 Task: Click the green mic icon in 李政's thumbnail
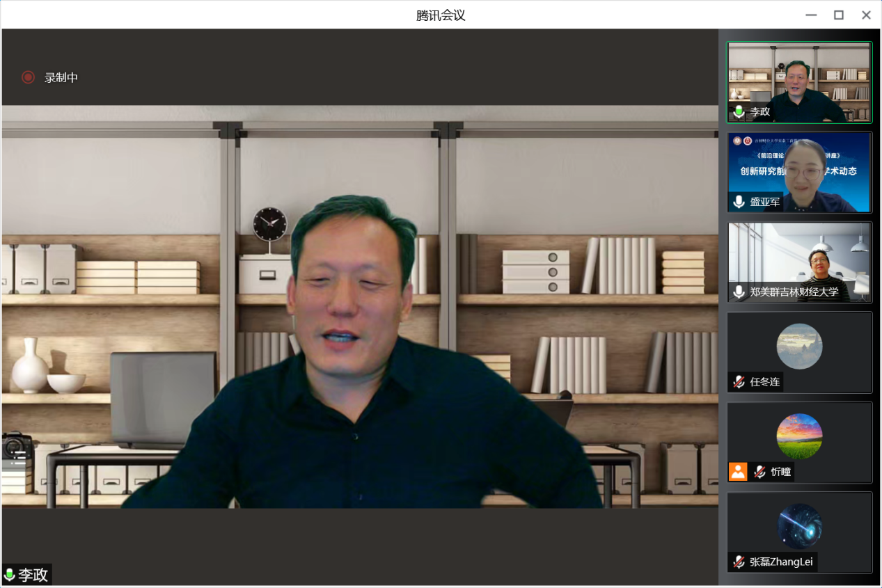[x=739, y=111]
